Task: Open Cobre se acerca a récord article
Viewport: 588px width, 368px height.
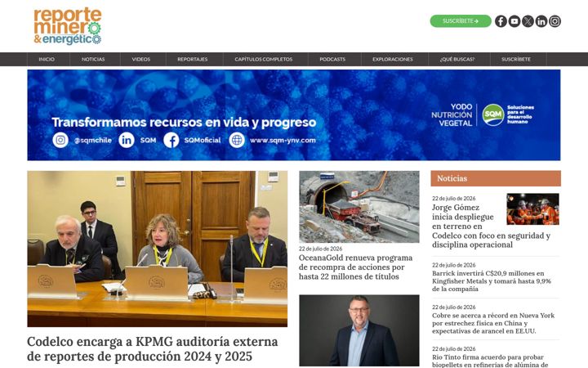Action: (493, 323)
